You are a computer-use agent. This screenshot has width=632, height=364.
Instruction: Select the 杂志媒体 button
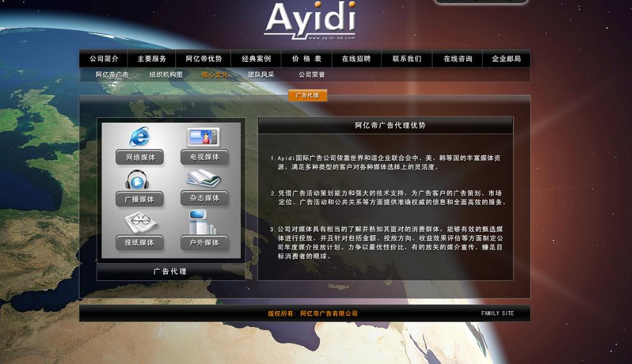point(204,198)
